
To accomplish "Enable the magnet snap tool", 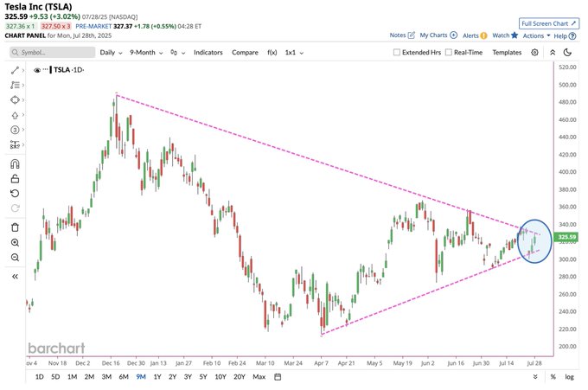I will point(15,164).
